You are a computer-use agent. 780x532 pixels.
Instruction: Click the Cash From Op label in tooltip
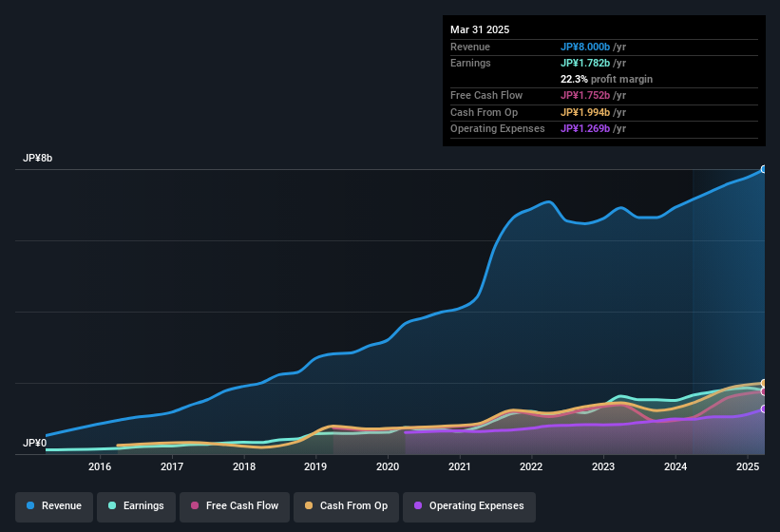(484, 112)
